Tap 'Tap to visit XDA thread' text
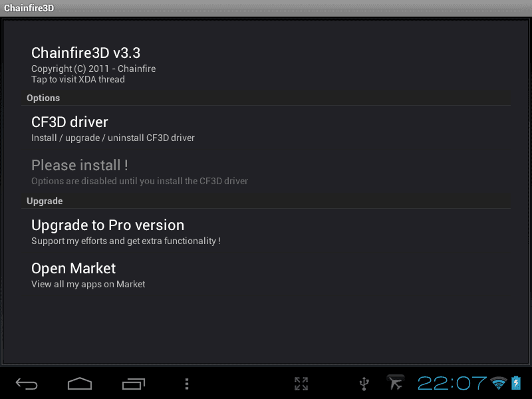 click(x=78, y=79)
